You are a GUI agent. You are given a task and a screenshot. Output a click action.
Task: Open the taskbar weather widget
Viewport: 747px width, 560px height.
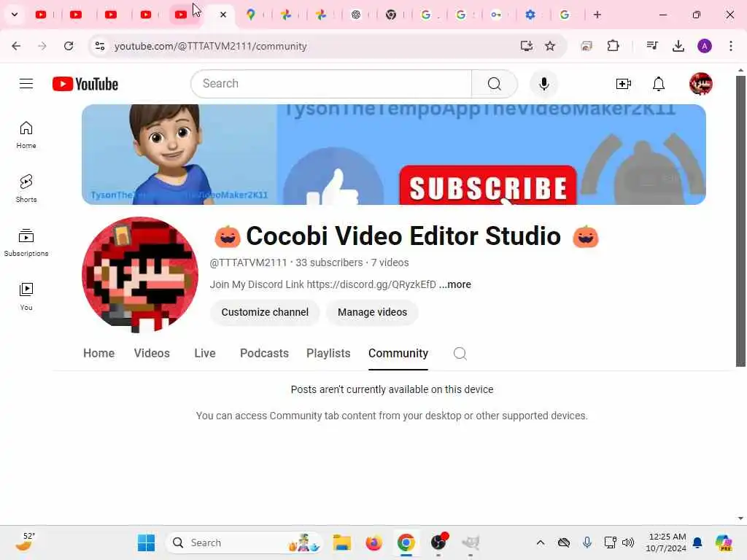24,542
